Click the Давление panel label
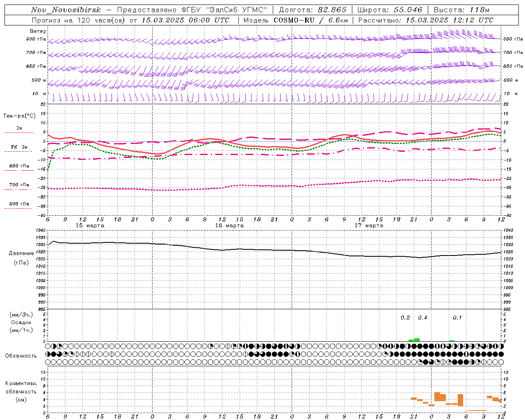 [21, 253]
